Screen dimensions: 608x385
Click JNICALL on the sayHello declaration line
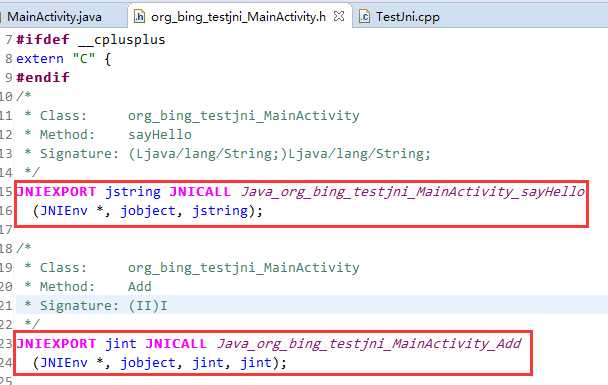(200, 192)
